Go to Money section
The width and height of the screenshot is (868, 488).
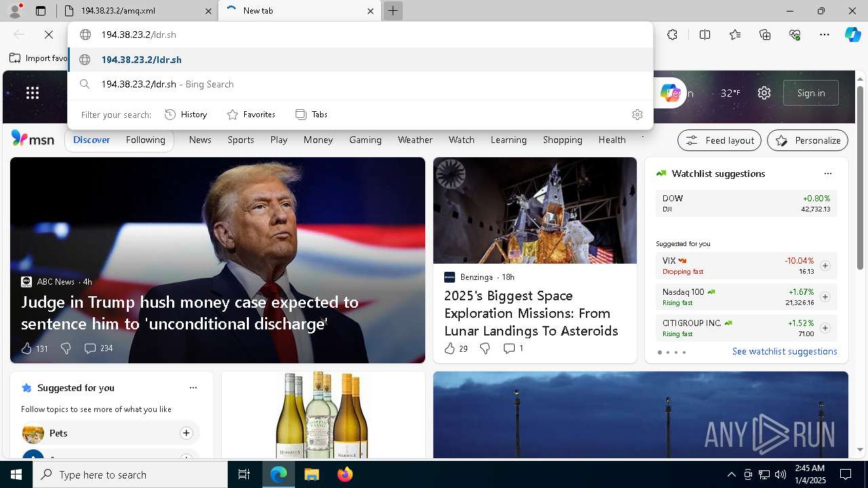(x=318, y=140)
